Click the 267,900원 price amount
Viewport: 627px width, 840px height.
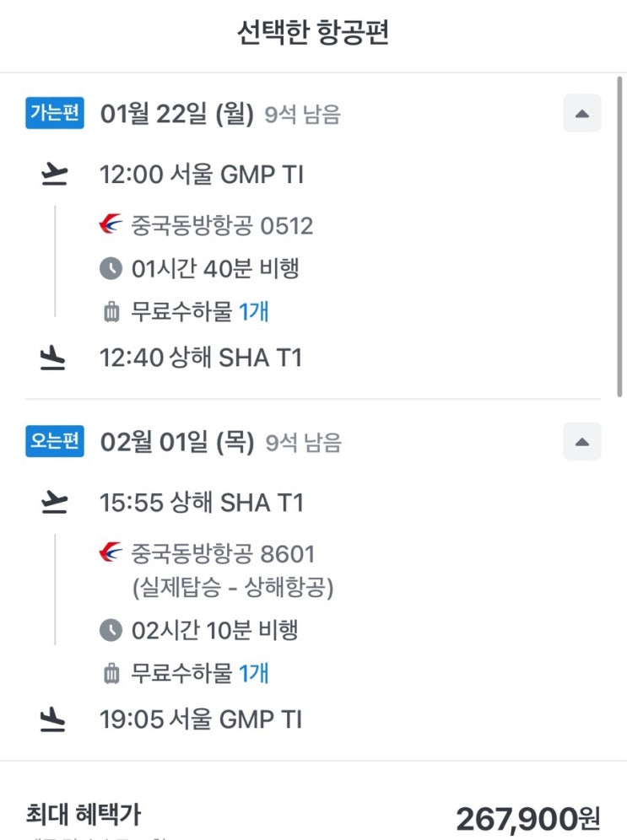pyautogui.click(x=528, y=819)
